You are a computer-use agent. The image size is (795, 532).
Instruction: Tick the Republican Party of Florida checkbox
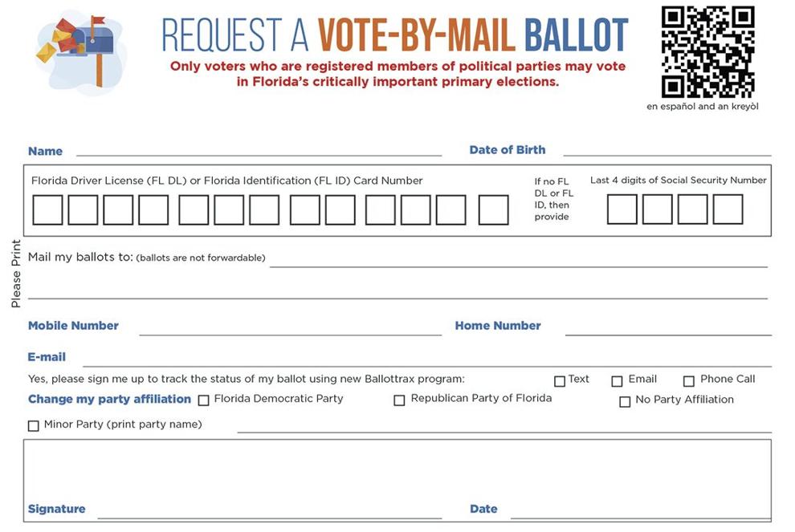[x=399, y=400]
